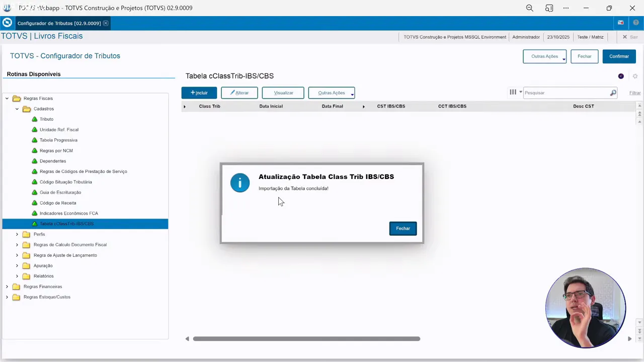Click the Filtrar link
The height and width of the screenshot is (362, 644).
[x=634, y=93]
